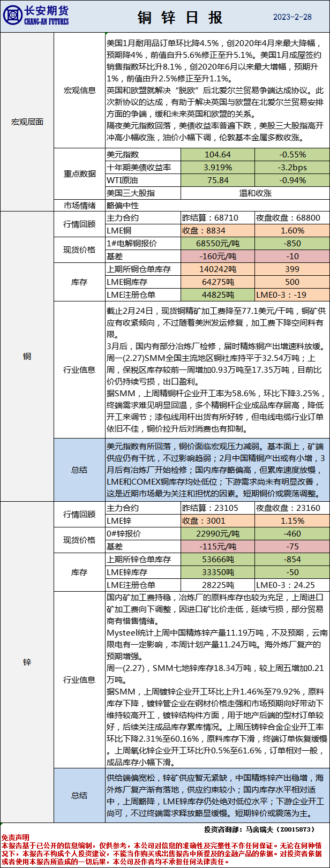The height and width of the screenshot is (868, 330).
Task: Click the 28225吨 registered warrants value
Action: (217, 585)
